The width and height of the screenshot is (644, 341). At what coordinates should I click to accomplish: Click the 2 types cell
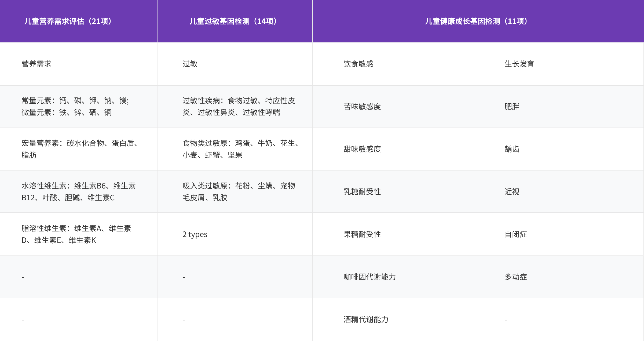pos(195,234)
